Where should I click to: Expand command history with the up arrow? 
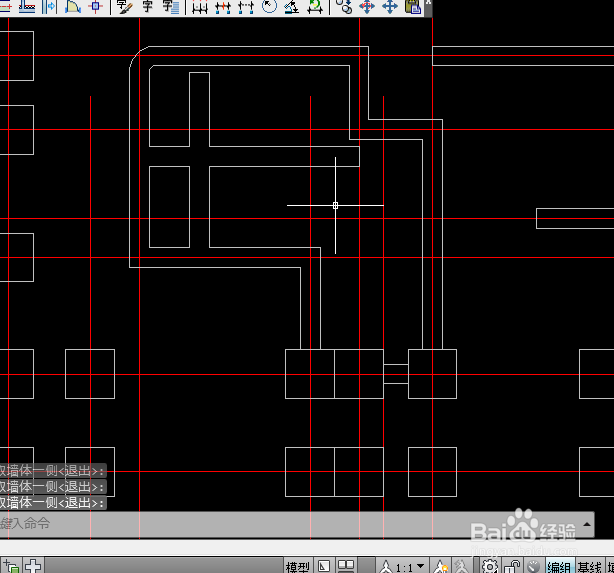pyautogui.click(x=587, y=524)
